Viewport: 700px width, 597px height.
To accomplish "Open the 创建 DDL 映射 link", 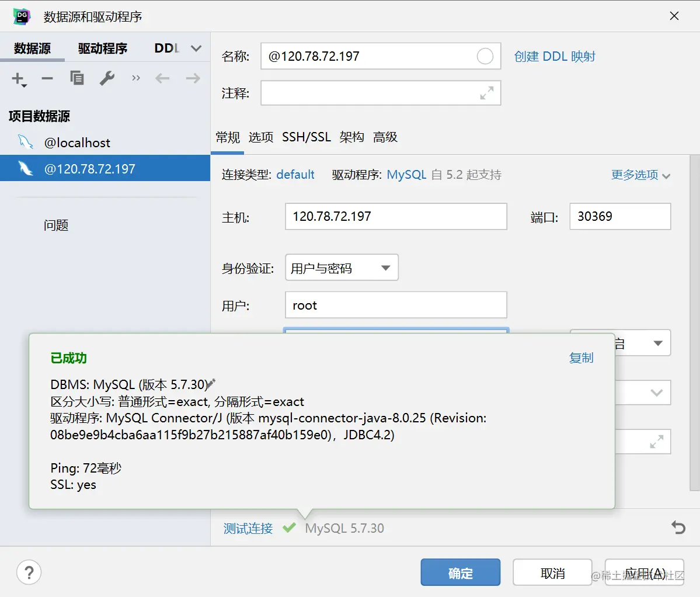I will [555, 56].
